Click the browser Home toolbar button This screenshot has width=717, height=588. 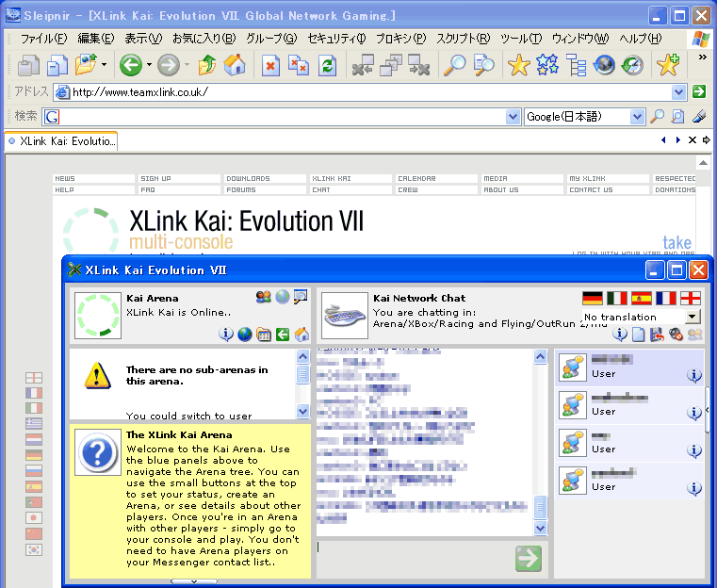pyautogui.click(x=234, y=65)
